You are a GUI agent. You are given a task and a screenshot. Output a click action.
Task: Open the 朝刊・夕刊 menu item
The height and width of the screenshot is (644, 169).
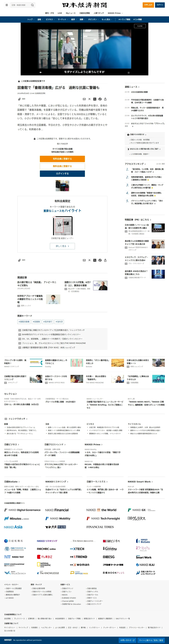point(49,13)
